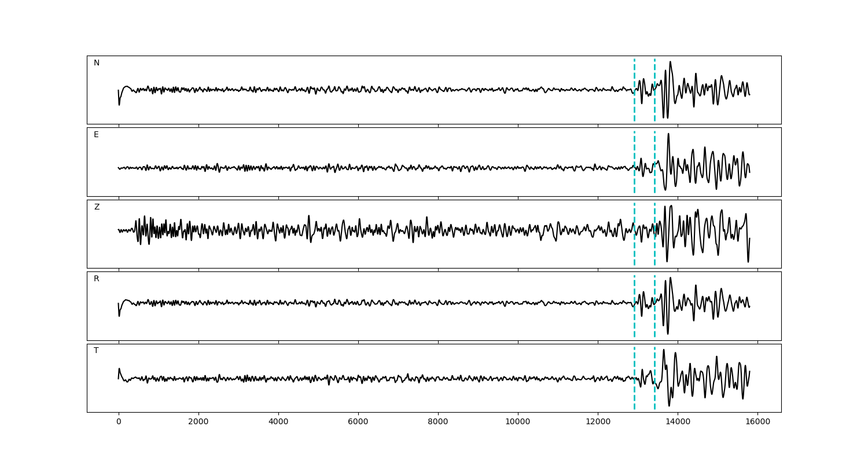Click the 4000 x-axis tick label
The height and width of the screenshot is (463, 868).
278,422
